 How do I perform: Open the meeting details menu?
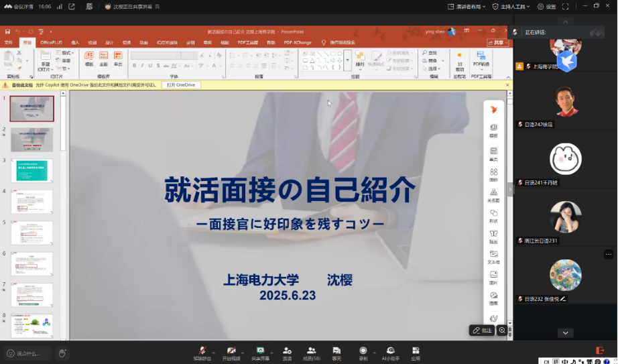point(22,7)
